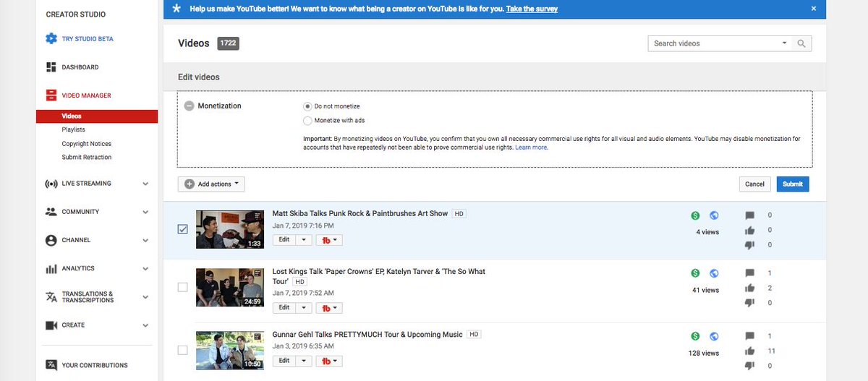The image size is (868, 381).
Task: Open the Matt Skiba Talks Punk Rock title
Action: (x=360, y=214)
